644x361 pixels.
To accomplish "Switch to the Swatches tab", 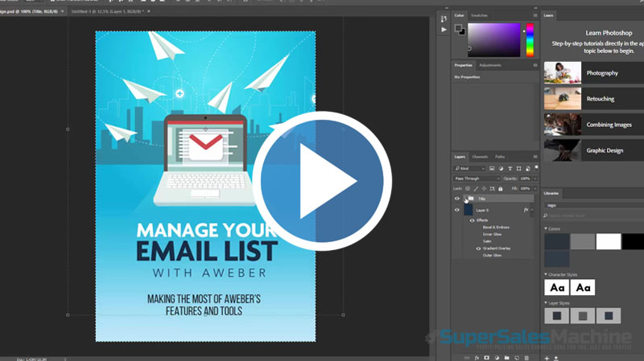I will [479, 15].
